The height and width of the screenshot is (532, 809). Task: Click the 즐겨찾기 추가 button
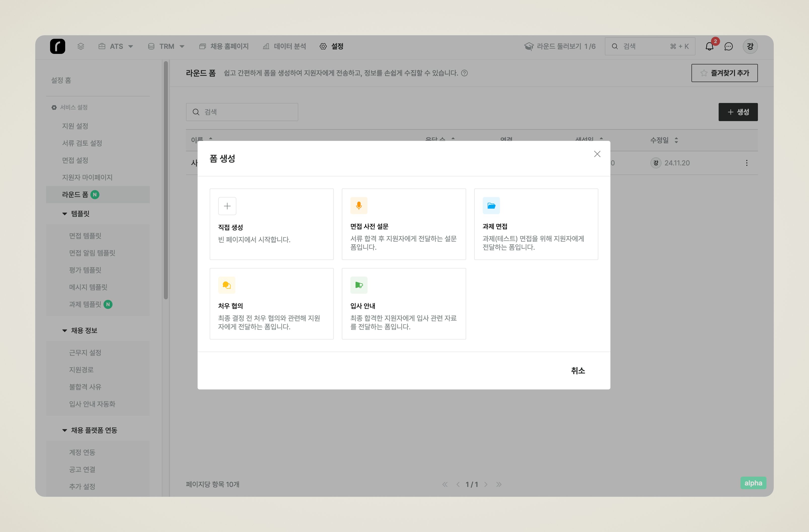[724, 73]
